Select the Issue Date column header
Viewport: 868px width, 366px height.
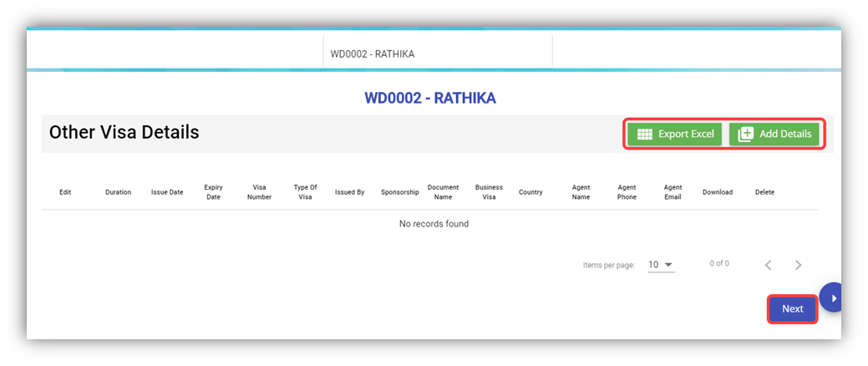tap(167, 192)
